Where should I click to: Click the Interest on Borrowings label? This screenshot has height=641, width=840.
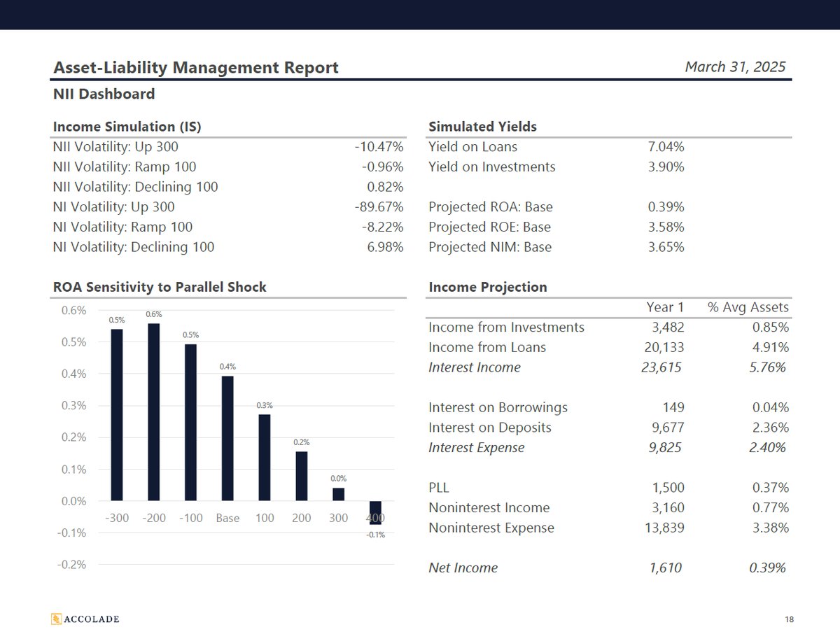tap(498, 407)
